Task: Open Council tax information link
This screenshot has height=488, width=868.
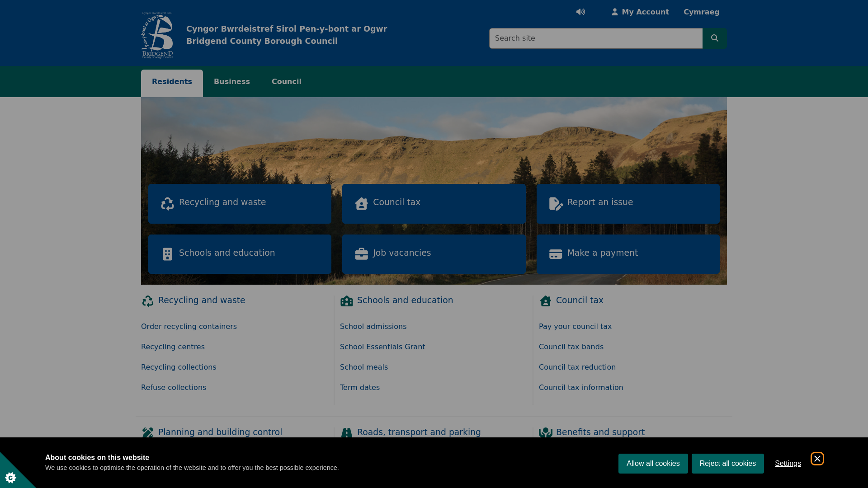Action: click(x=581, y=388)
